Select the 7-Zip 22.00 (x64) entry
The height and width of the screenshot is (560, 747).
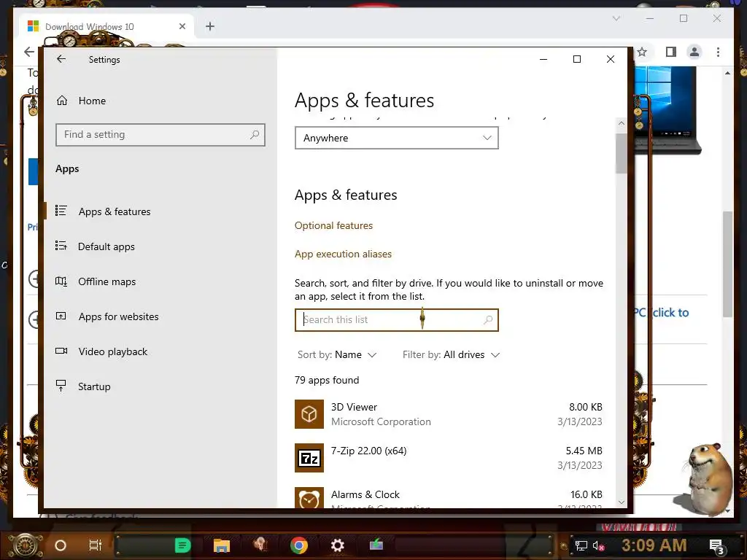449,458
